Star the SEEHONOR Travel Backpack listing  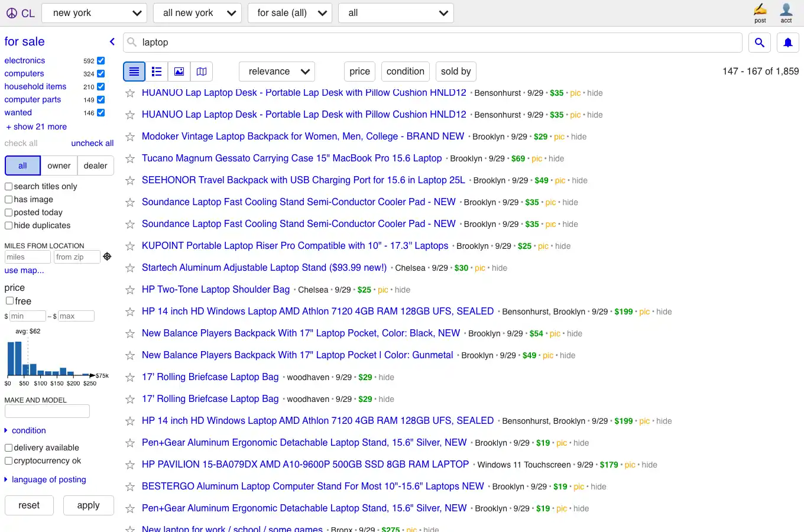[x=130, y=180]
